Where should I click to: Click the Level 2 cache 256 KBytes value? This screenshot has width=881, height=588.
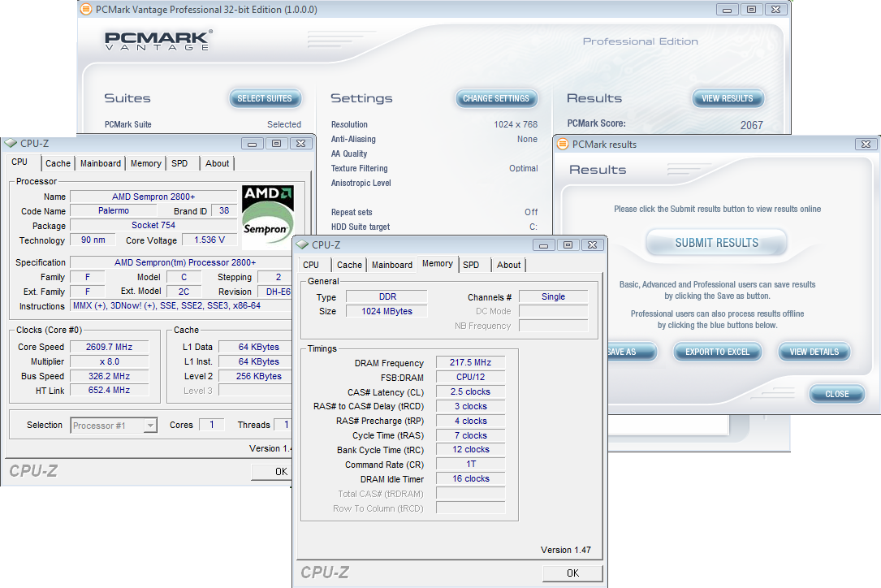256,376
